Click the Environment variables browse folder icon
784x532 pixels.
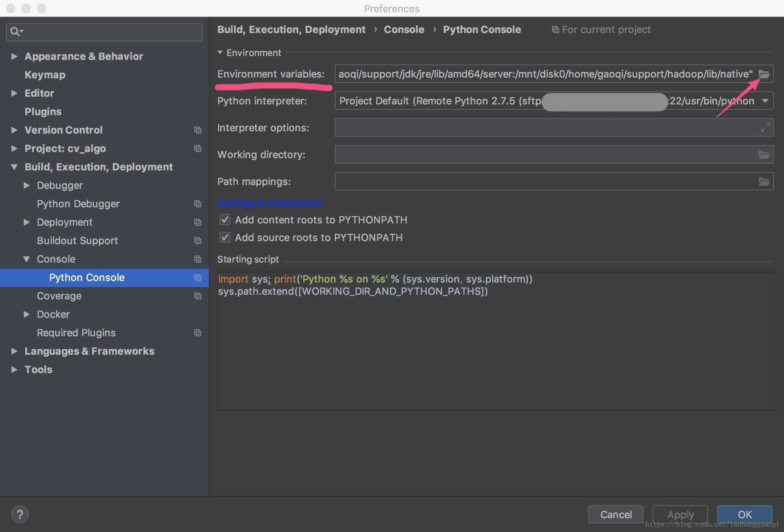[764, 74]
